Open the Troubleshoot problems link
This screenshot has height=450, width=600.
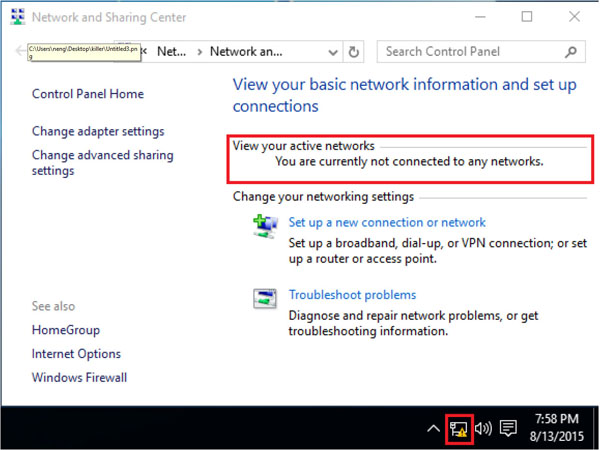pos(352,295)
